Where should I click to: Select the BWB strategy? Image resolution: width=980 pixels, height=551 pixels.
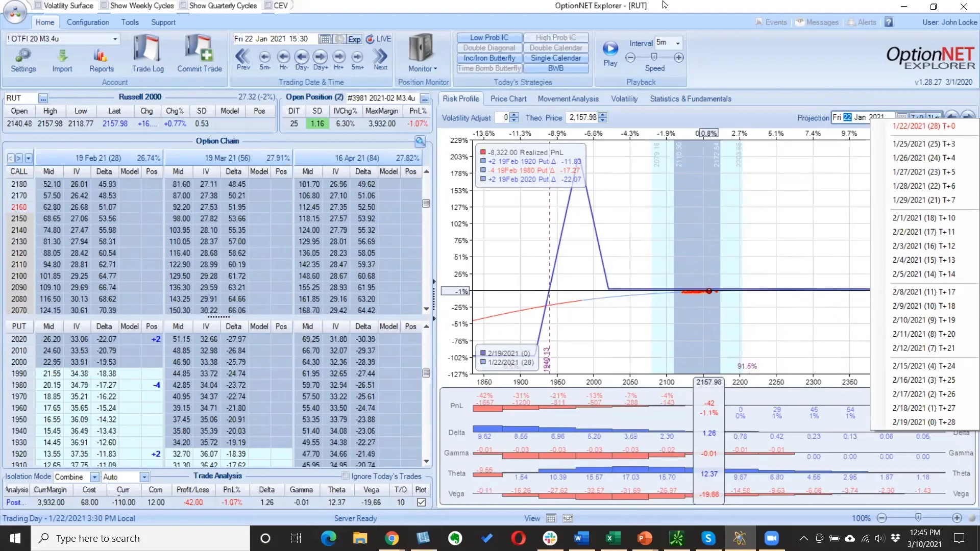click(x=556, y=68)
